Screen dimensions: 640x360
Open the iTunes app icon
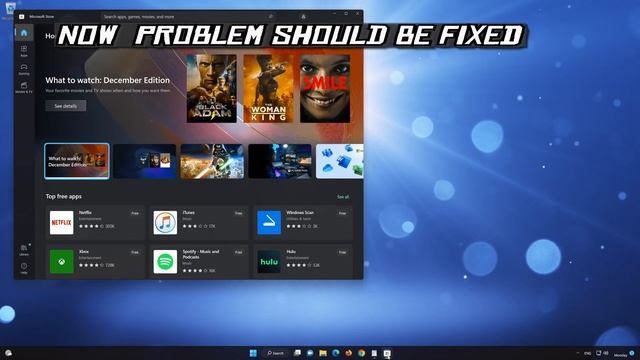point(165,222)
